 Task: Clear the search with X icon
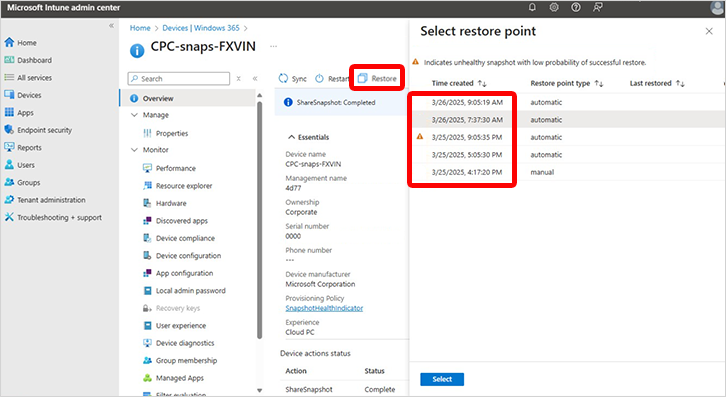tap(238, 79)
